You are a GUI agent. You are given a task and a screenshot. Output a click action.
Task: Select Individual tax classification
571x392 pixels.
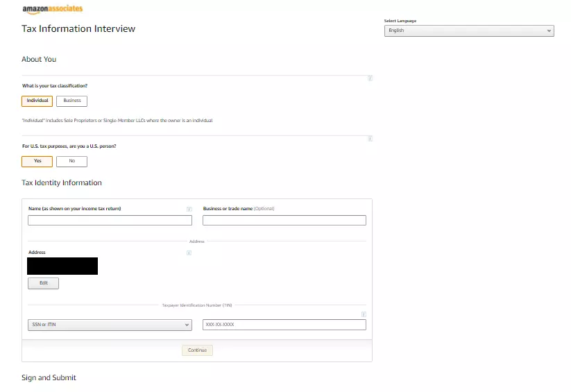37,101
